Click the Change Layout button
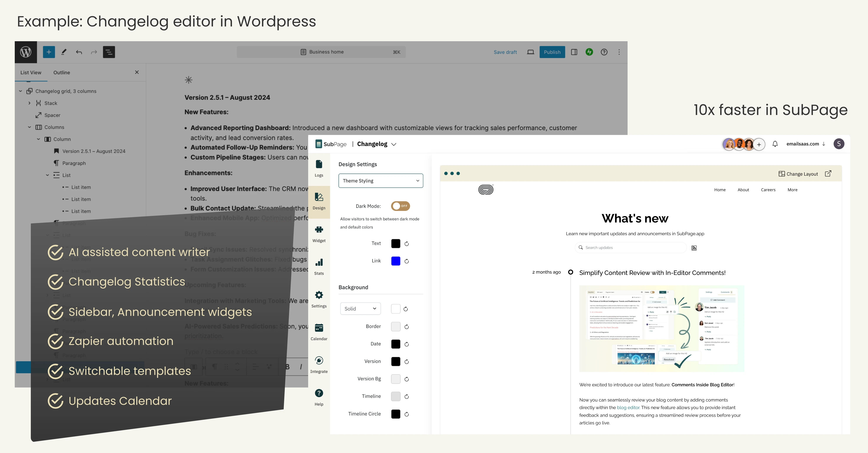 click(798, 174)
